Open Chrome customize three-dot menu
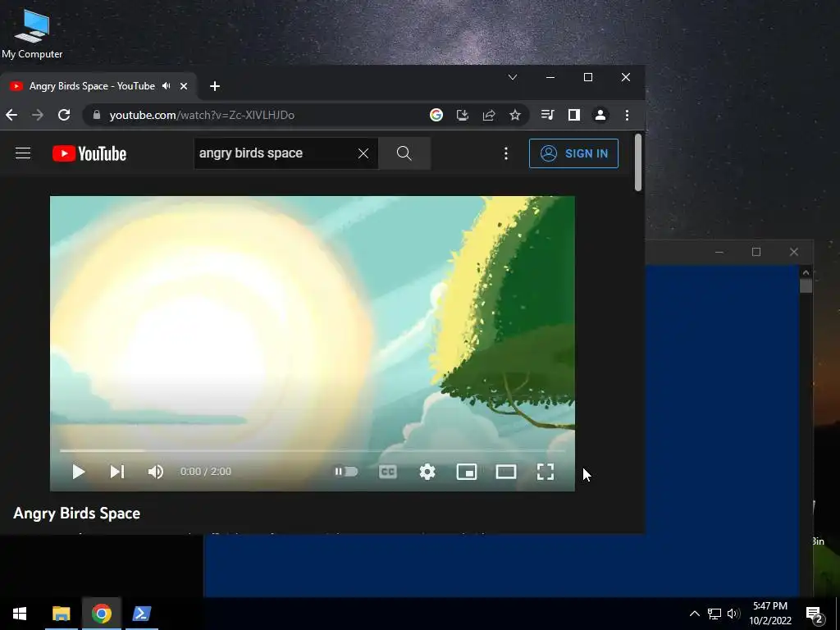Screen dimensions: 840x630 [x=627, y=115]
